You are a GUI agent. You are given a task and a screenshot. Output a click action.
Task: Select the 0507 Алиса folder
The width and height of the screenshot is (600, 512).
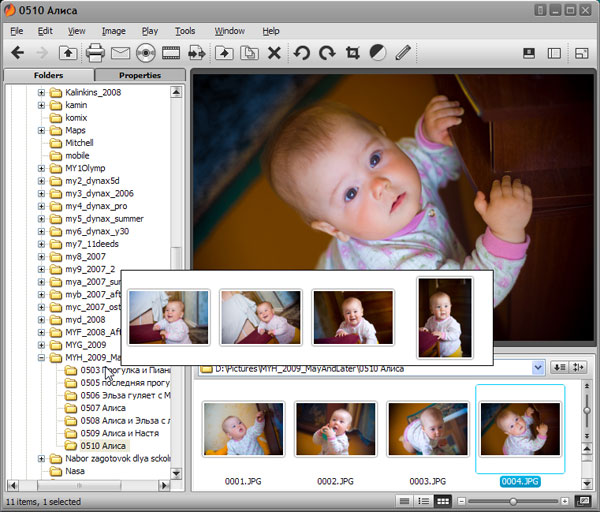[98, 408]
